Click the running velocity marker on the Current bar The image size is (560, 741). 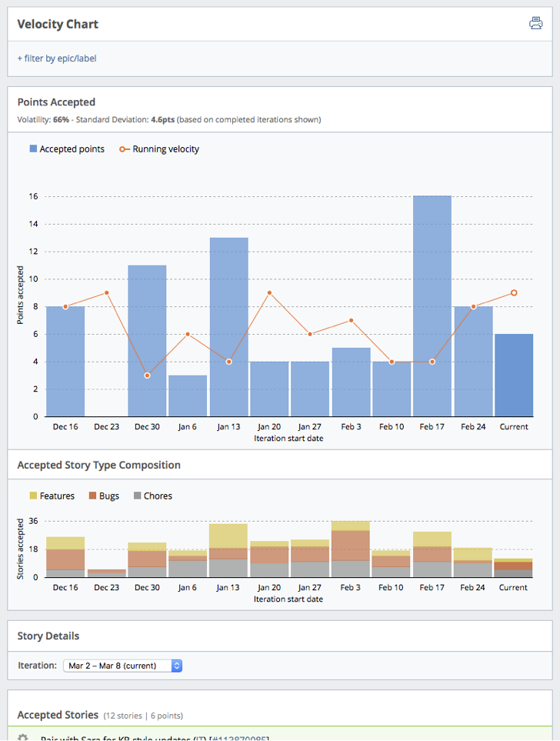(514, 292)
